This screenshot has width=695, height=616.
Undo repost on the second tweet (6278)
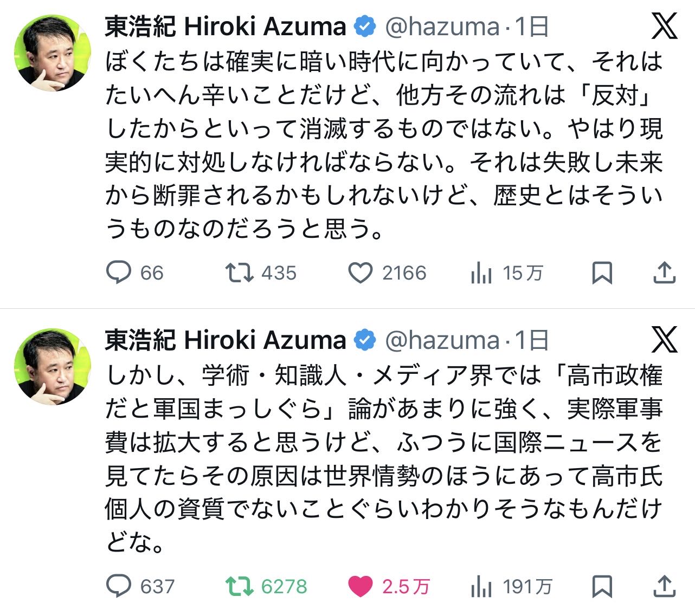click(239, 586)
